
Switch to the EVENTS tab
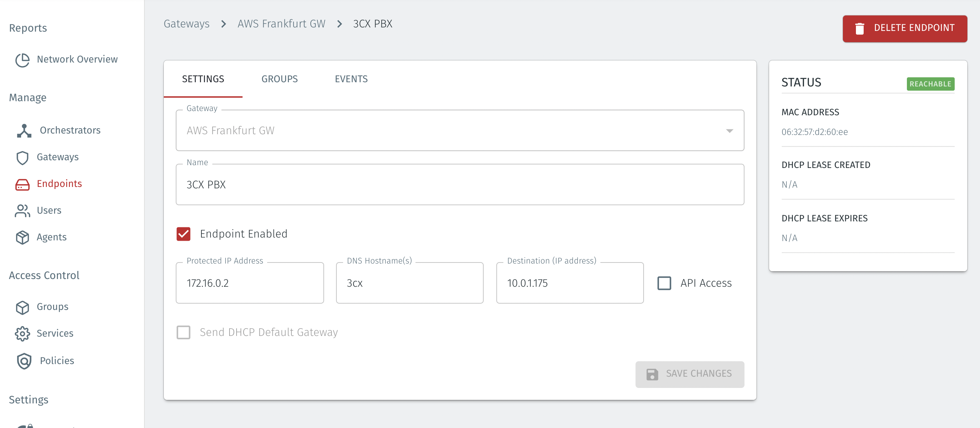point(351,79)
